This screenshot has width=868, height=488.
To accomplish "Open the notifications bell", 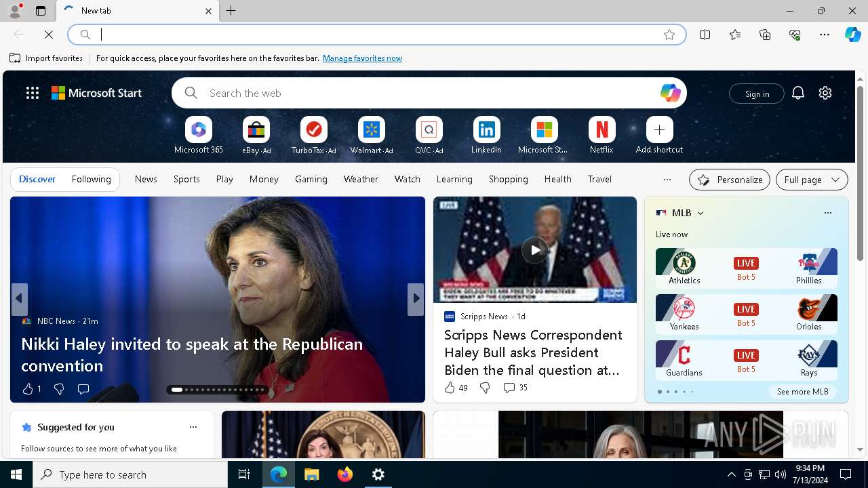I will 798,93.
